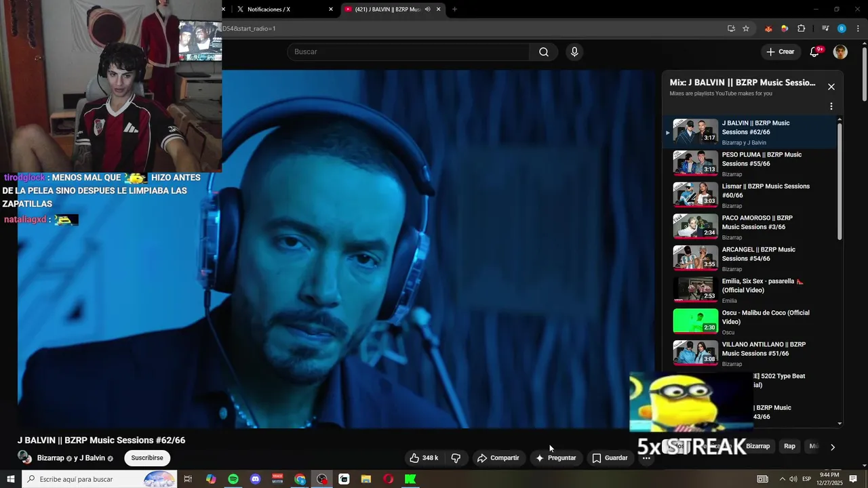Bookmark this page with the star
Viewport: 868px width, 488px height.
point(746,28)
